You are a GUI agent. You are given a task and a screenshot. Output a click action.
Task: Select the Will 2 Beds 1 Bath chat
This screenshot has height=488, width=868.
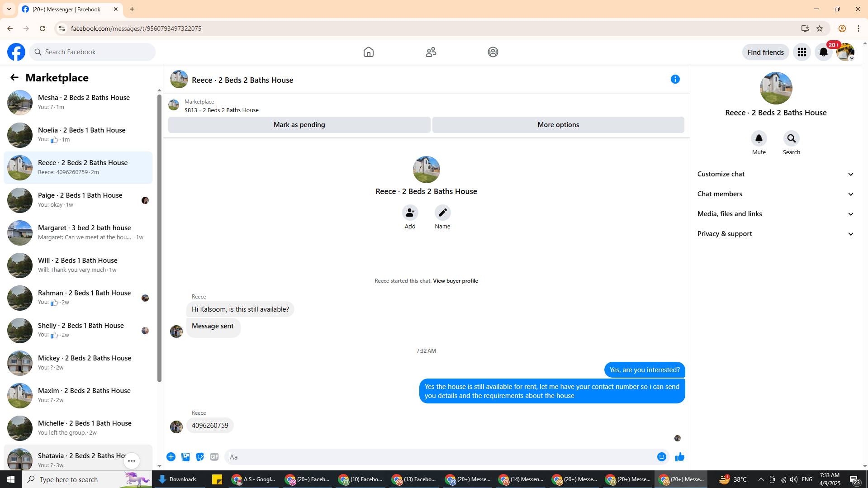[78, 265]
